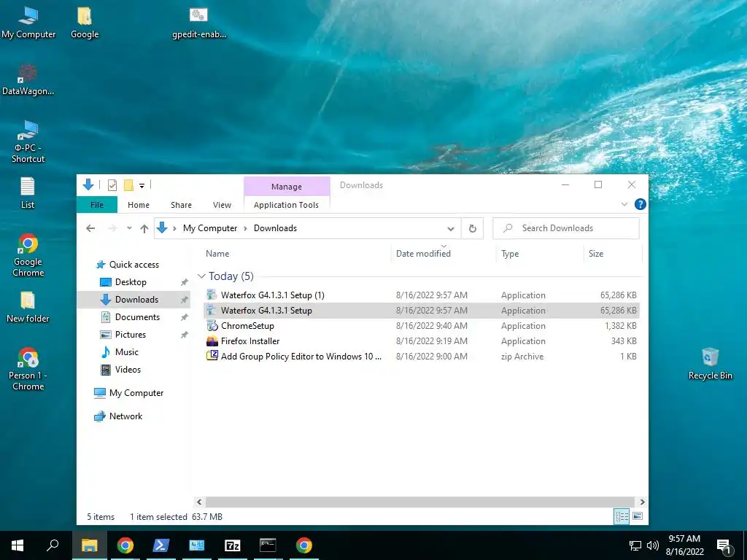747x560 pixels.
Task: Select Firefox Installer file
Action: [422, 341]
